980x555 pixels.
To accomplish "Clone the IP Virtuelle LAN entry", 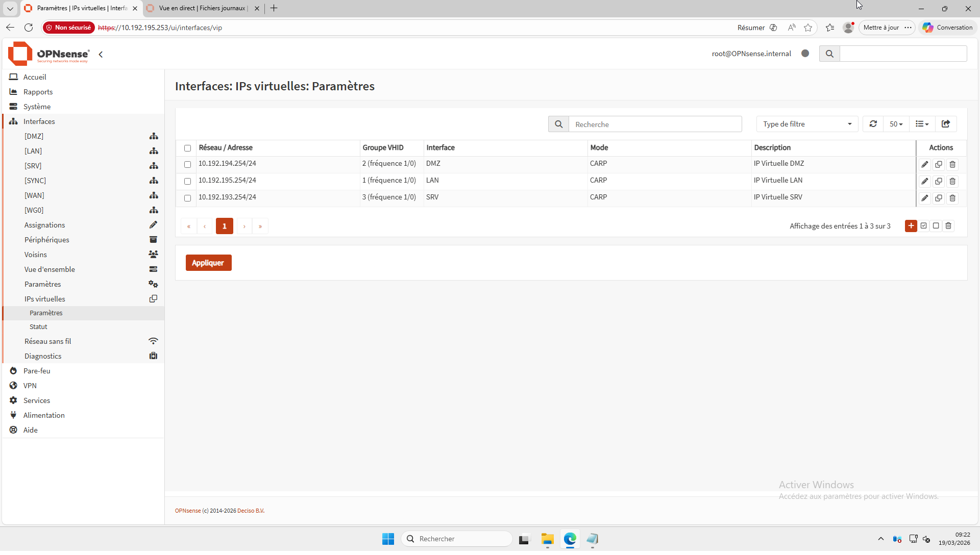I will pyautogui.click(x=938, y=181).
